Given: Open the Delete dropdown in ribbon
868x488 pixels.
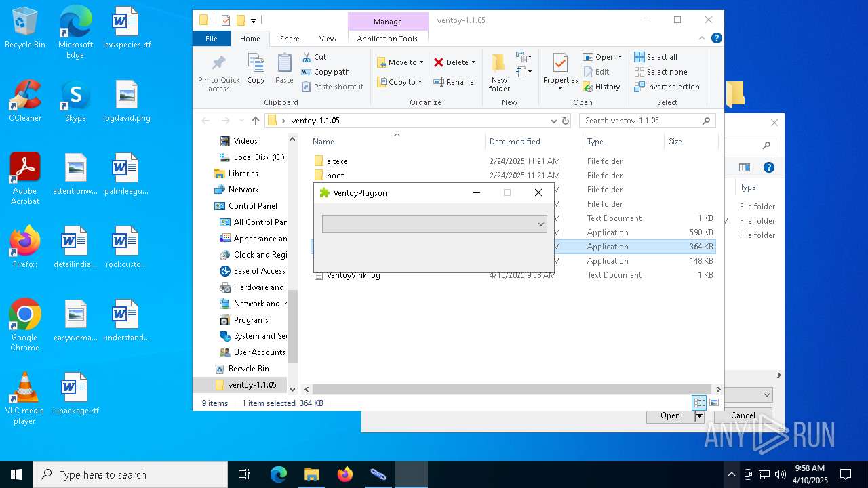Looking at the screenshot, I should click(x=454, y=62).
